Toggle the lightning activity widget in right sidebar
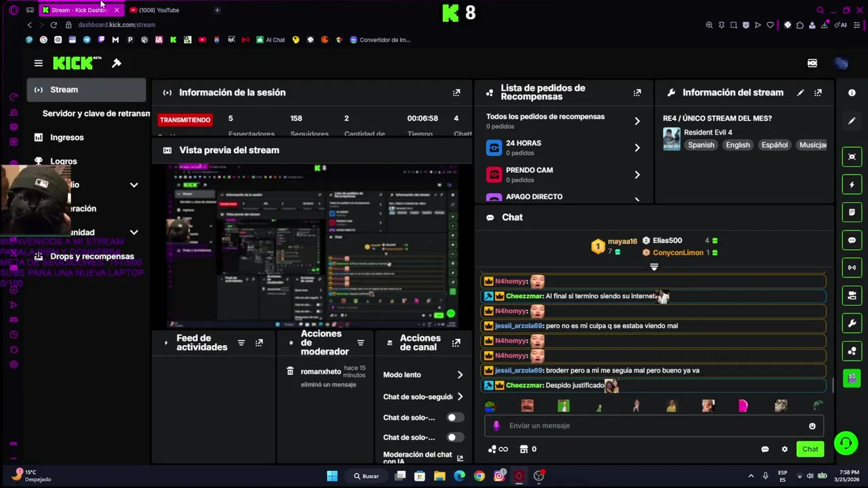The image size is (868, 488). point(852,184)
